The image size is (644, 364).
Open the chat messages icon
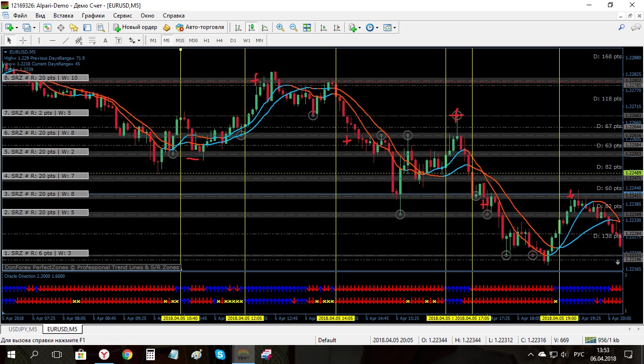[x=635, y=27]
